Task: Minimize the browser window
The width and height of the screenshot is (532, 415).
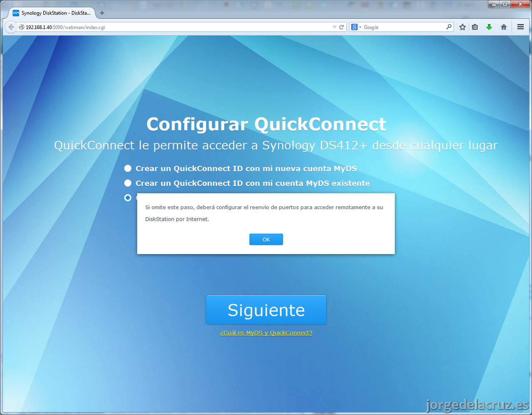Action: [x=494, y=4]
